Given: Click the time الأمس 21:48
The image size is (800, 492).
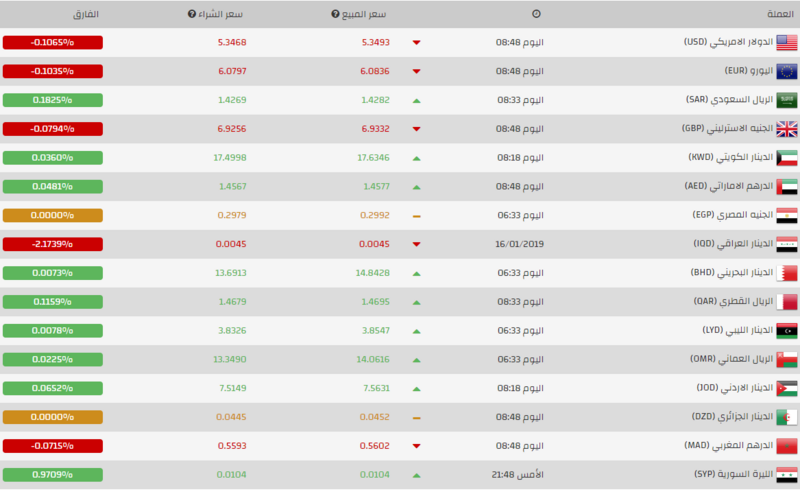Looking at the screenshot, I should pyautogui.click(x=518, y=475).
